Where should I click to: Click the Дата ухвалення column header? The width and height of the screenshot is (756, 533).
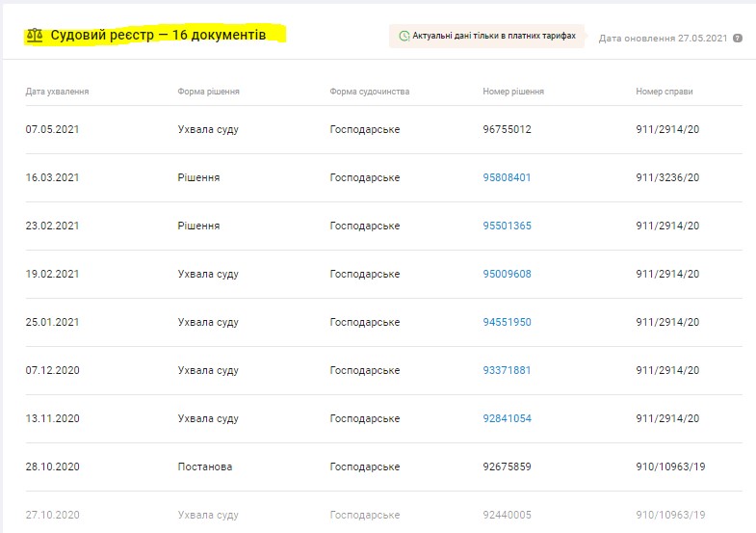coord(57,92)
